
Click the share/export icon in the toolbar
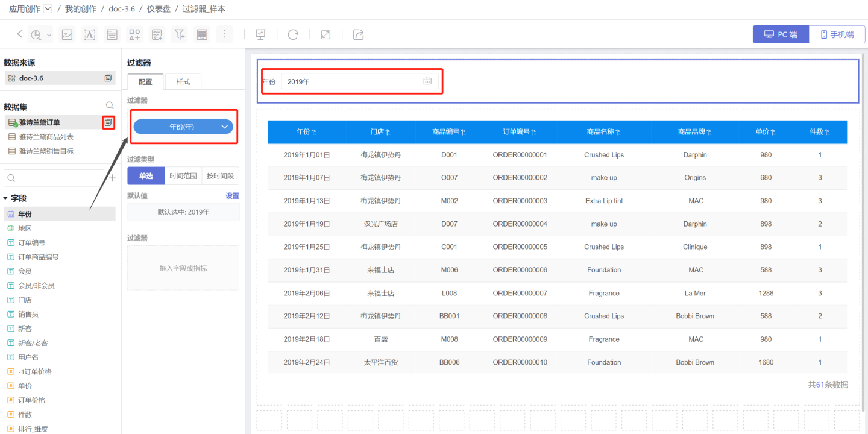tap(358, 34)
